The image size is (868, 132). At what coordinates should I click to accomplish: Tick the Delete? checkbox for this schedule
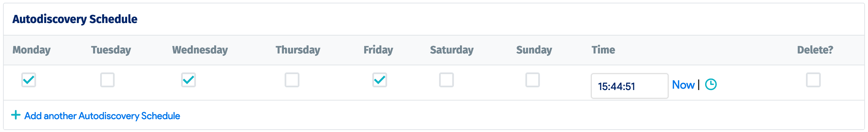813,80
